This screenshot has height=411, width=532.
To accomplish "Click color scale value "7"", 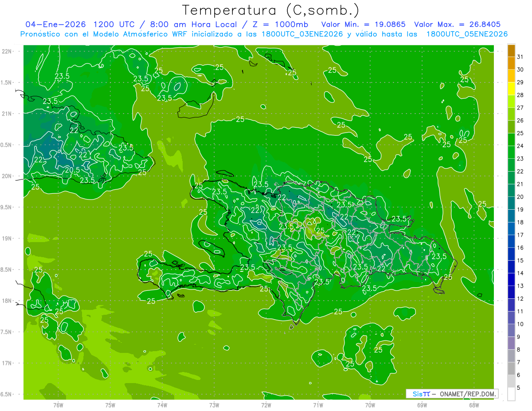I will click(519, 362).
